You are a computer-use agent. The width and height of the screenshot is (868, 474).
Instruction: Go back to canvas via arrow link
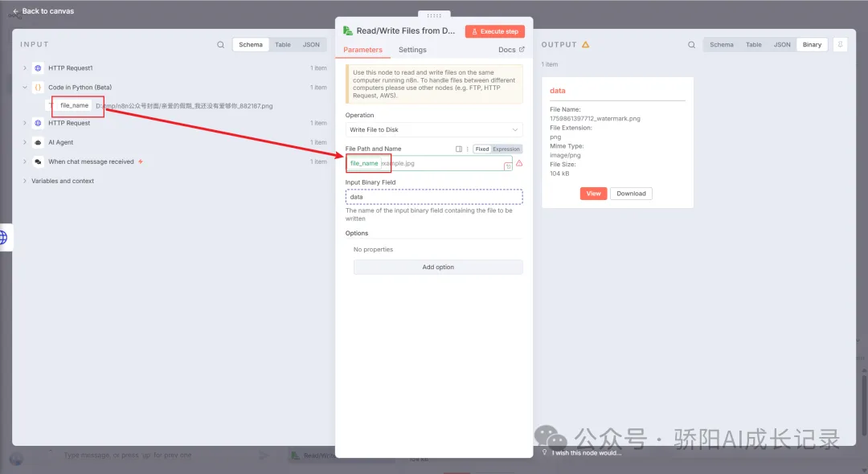tap(43, 11)
